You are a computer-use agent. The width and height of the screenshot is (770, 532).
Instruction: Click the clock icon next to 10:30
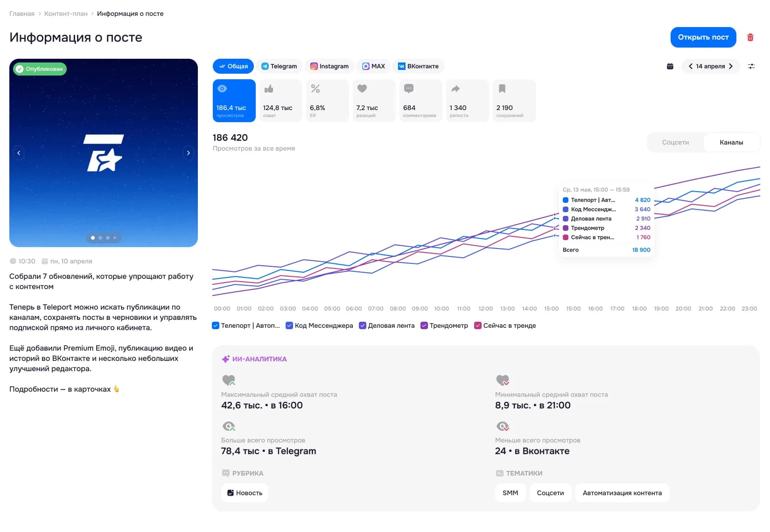point(13,261)
